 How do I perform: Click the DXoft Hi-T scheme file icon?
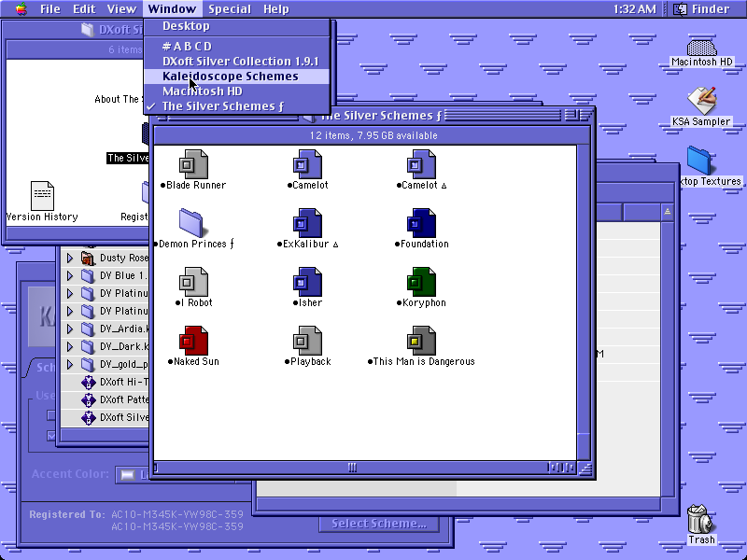[x=88, y=382]
